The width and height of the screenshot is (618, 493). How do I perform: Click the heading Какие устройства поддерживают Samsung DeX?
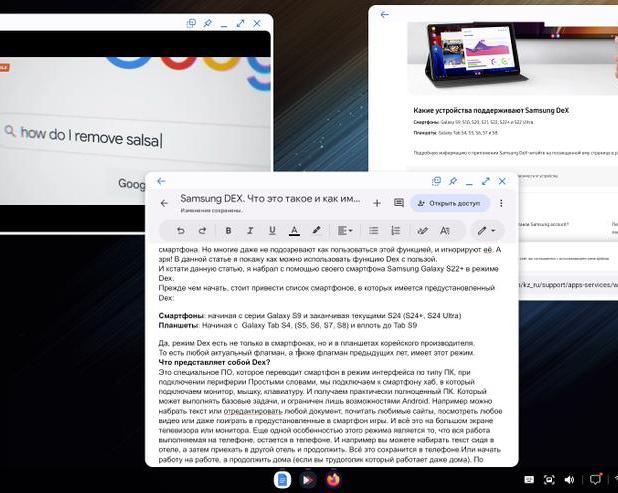coord(491,110)
